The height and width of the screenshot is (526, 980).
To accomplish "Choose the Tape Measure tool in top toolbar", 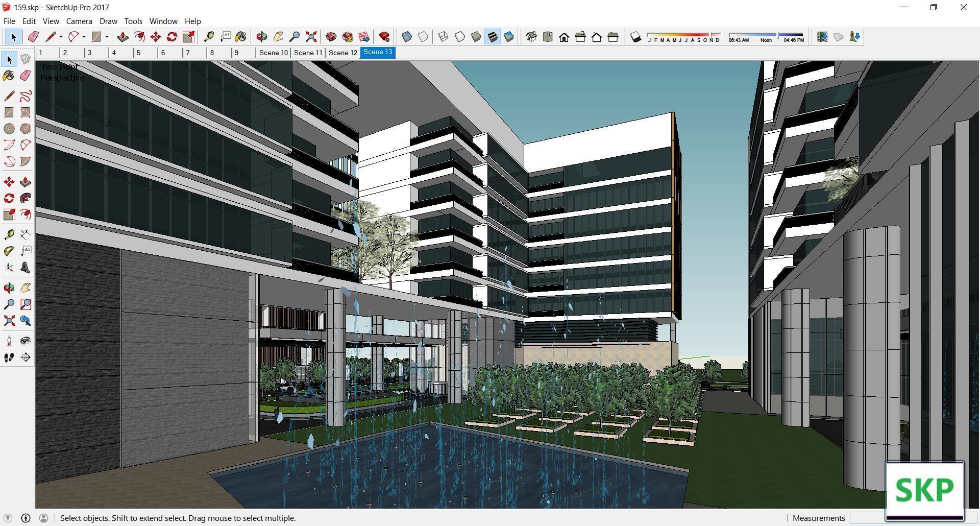I will tap(209, 37).
